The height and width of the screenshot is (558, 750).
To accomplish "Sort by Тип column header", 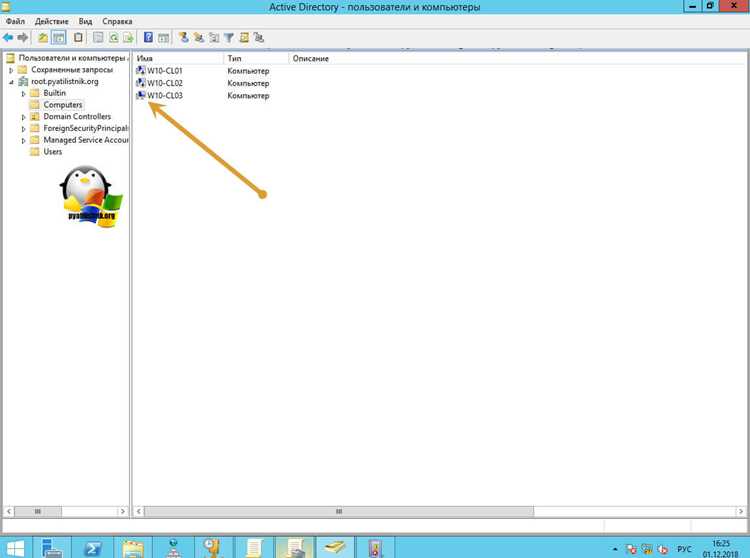I will pos(256,58).
